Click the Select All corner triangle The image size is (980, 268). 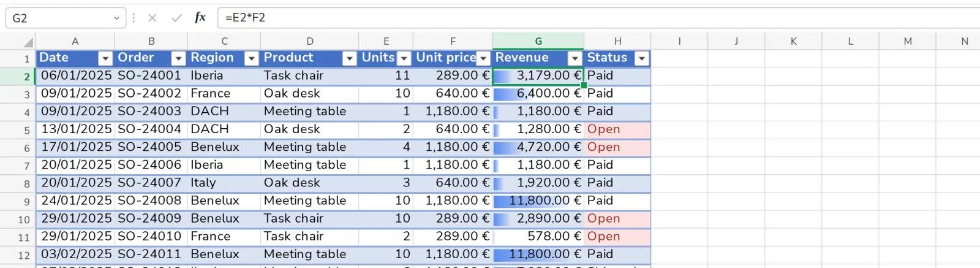(x=28, y=42)
